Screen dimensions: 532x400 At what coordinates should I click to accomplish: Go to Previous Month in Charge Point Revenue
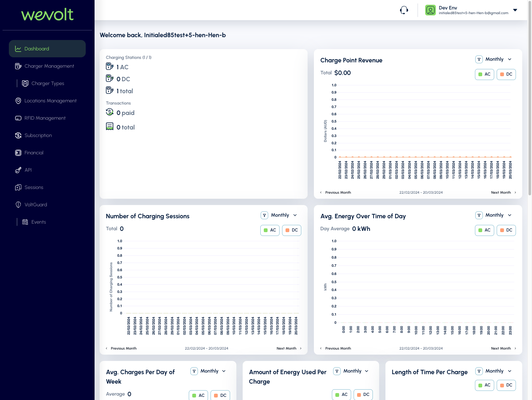pos(336,192)
